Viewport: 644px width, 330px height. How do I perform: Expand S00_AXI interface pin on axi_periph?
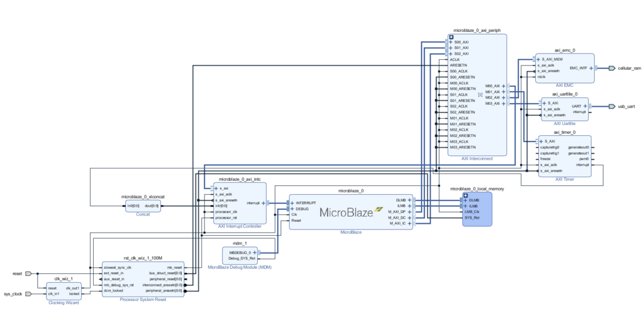[x=451, y=42]
